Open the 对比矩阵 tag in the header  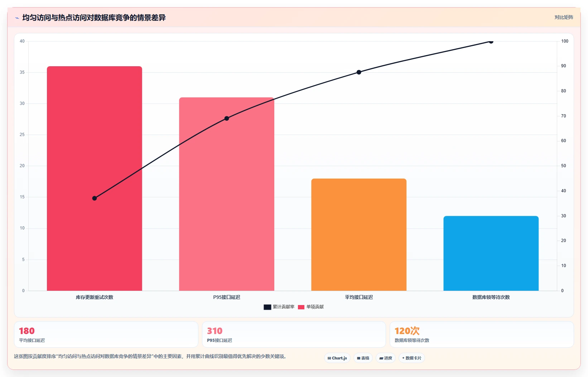coord(564,17)
